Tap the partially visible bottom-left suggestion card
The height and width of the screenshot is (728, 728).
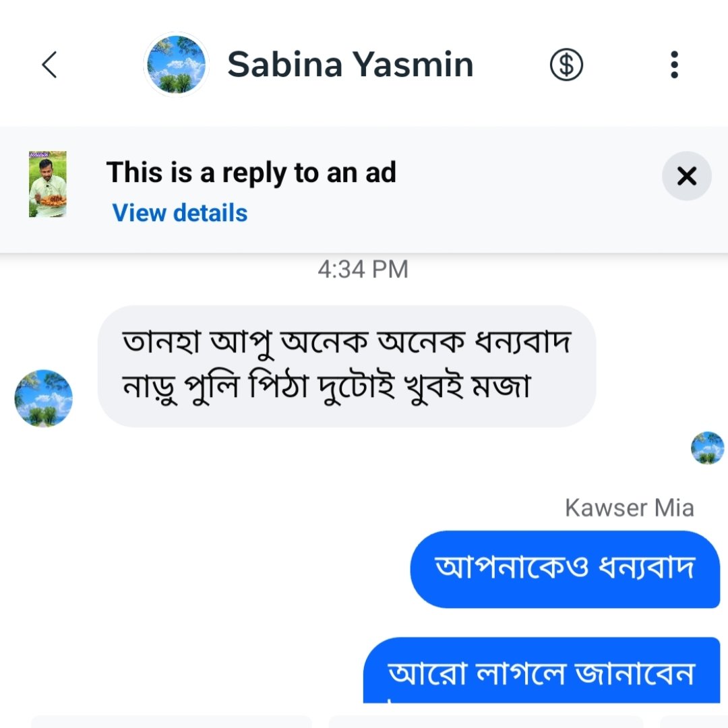click(172, 722)
